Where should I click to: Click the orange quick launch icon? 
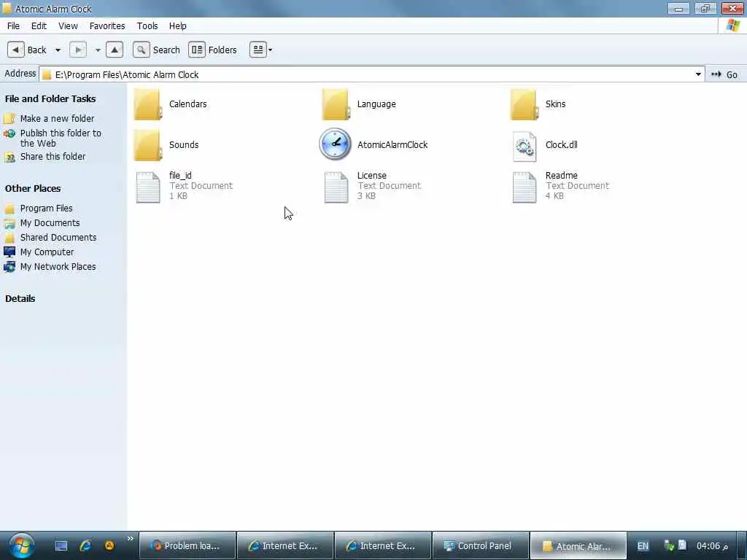pyautogui.click(x=109, y=545)
